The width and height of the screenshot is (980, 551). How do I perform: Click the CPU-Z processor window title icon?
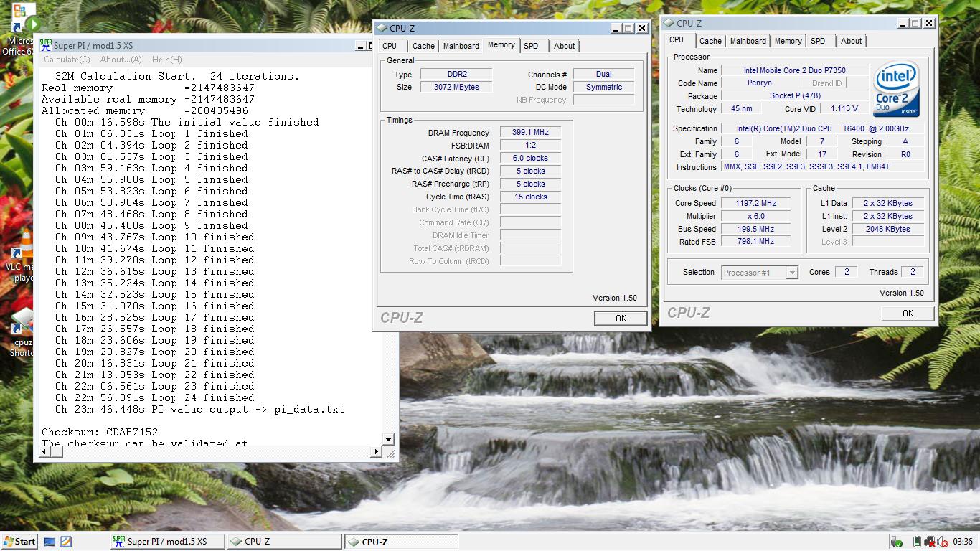click(x=669, y=24)
